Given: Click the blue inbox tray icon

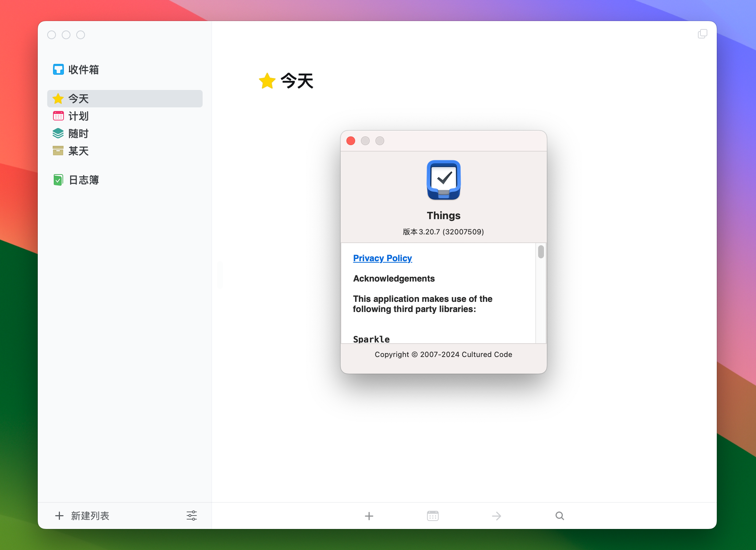Looking at the screenshot, I should [58, 69].
